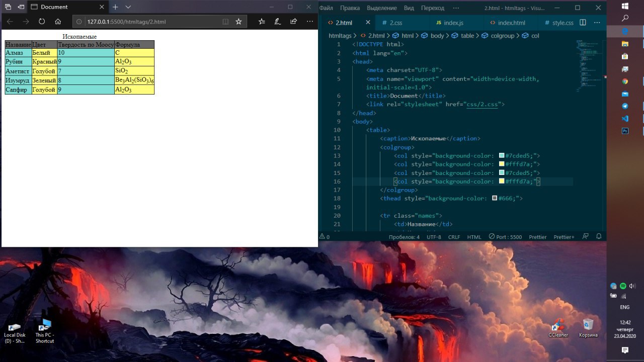Viewport: 644px width, 362px height.
Task: Toggle favorite star for this page
Action: click(x=238, y=22)
